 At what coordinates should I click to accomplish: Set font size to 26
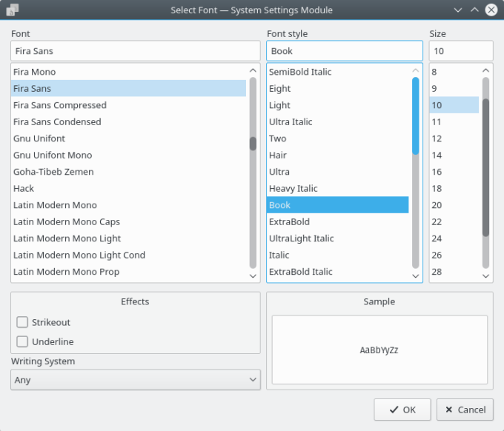(x=454, y=255)
